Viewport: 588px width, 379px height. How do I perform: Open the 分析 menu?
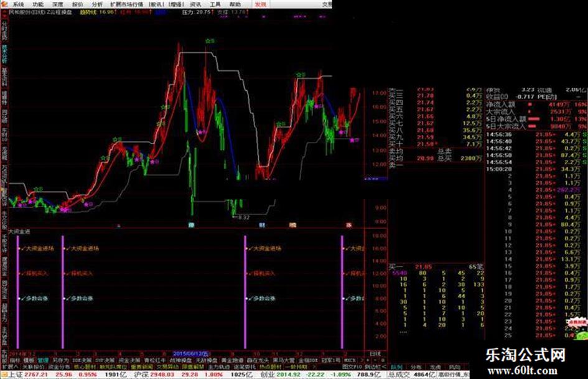click(96, 4)
